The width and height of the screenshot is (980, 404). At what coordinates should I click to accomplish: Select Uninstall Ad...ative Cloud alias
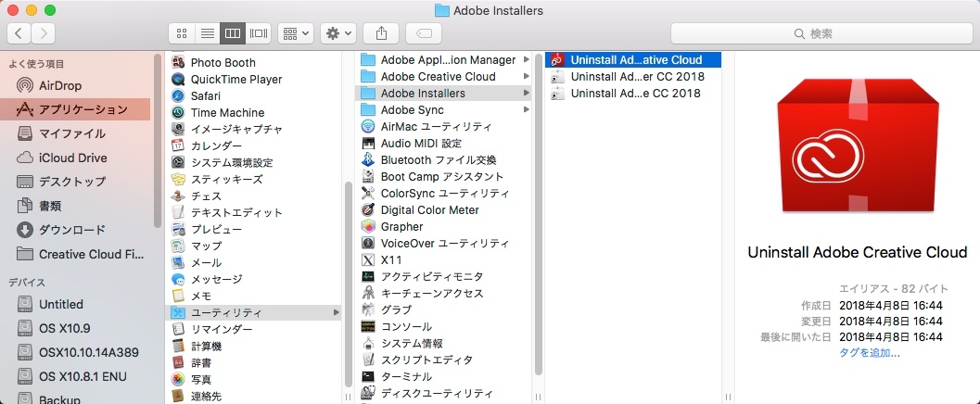[x=633, y=60]
